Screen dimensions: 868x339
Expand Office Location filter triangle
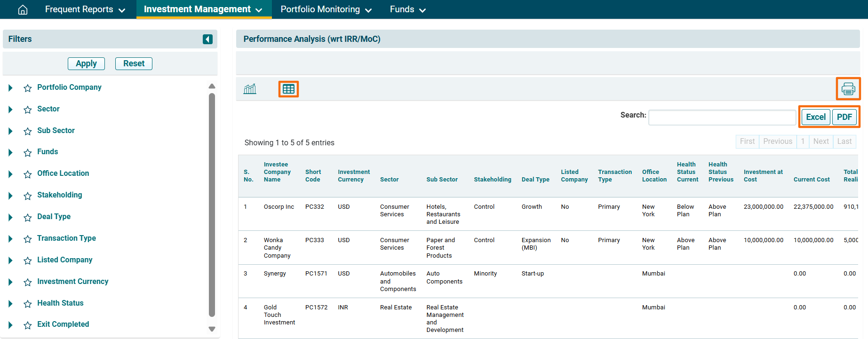pyautogui.click(x=10, y=174)
